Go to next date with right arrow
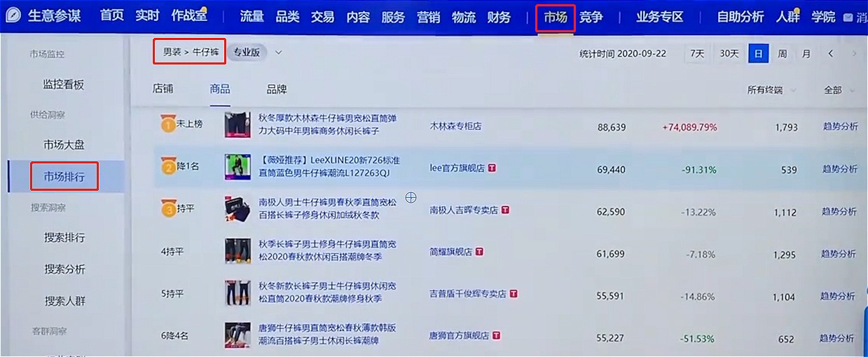Screen dimensions: 868x357 (854, 53)
